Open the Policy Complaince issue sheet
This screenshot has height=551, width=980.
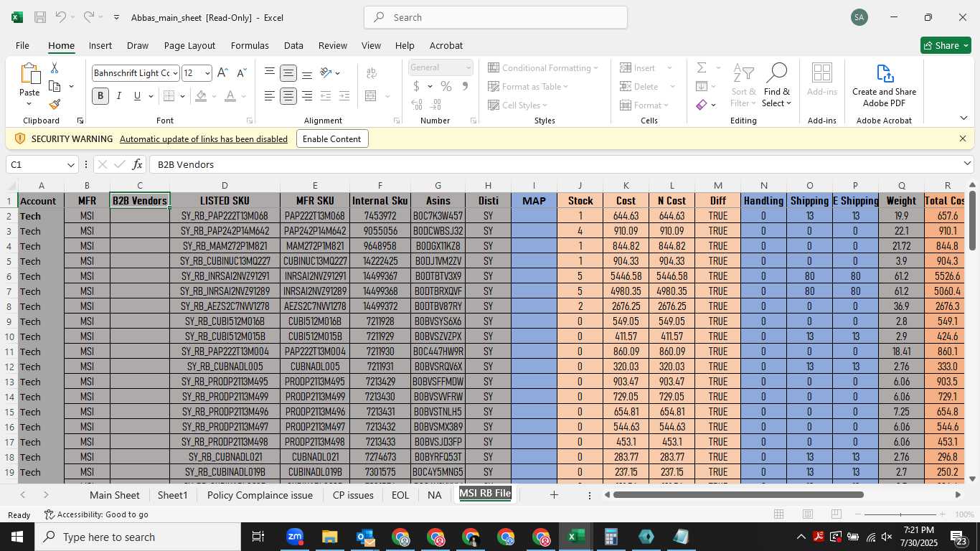pyautogui.click(x=260, y=495)
